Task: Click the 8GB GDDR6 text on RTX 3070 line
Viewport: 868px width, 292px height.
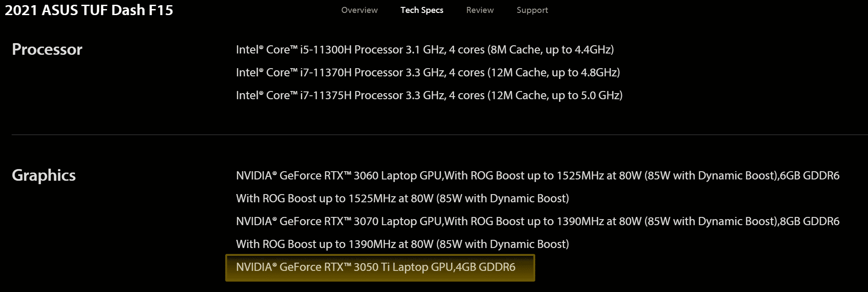Action: tap(809, 221)
